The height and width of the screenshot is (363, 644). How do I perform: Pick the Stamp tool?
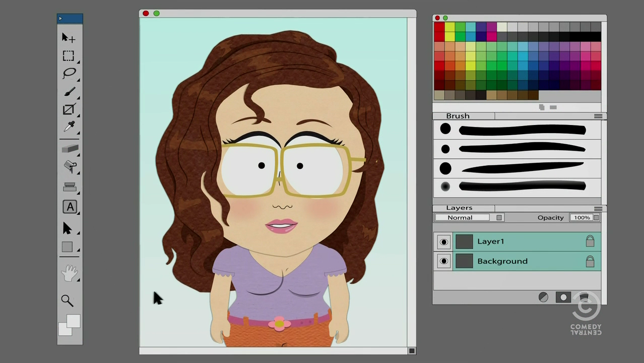[x=70, y=187]
